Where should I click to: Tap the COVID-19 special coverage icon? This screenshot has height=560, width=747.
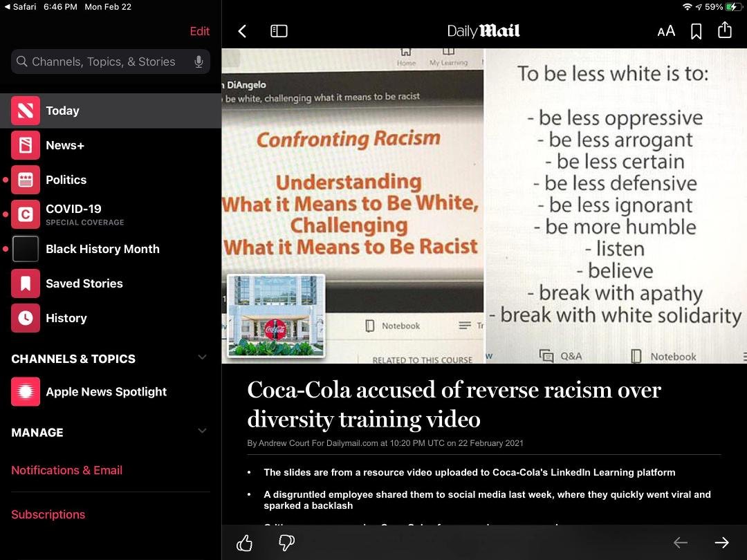26,214
